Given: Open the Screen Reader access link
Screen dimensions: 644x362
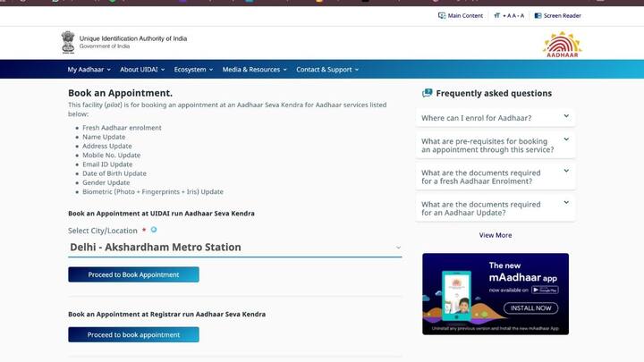Looking at the screenshot, I should (x=557, y=15).
